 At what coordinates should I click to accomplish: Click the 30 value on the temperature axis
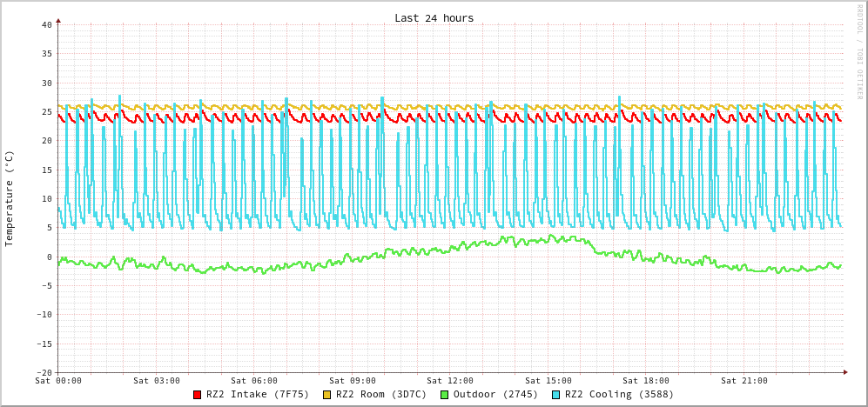(46, 83)
